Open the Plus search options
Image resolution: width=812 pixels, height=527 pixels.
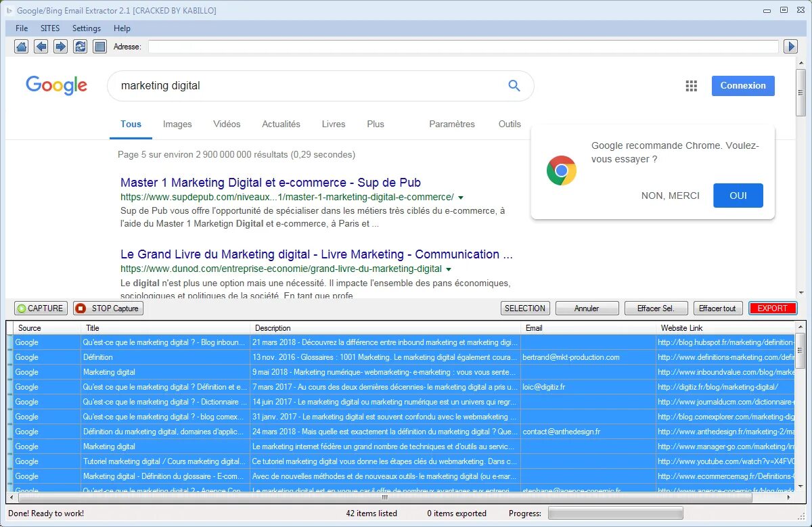[x=376, y=124]
